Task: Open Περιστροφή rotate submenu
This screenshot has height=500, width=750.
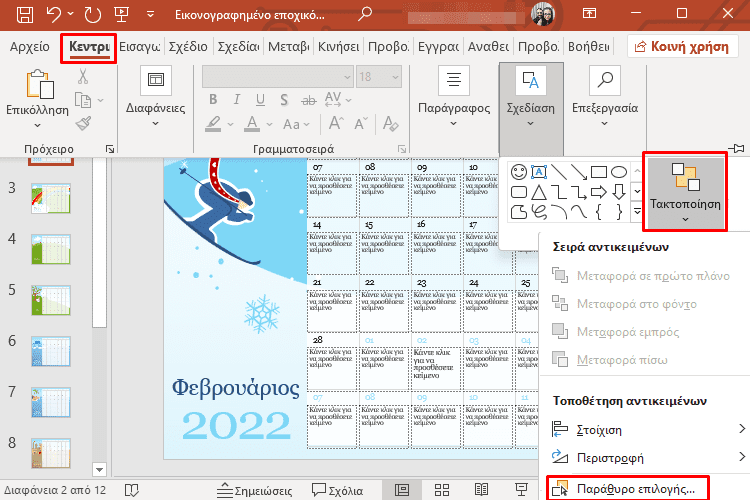Action: click(649, 457)
